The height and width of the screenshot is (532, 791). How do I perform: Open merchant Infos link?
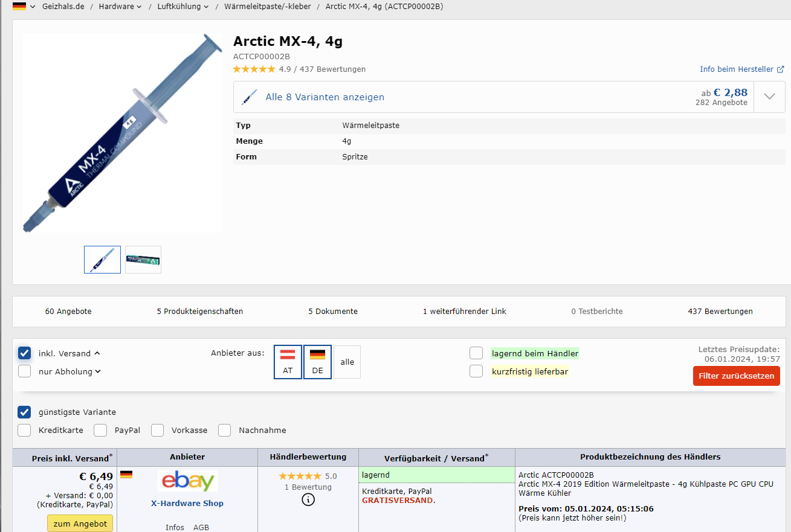coord(175,527)
